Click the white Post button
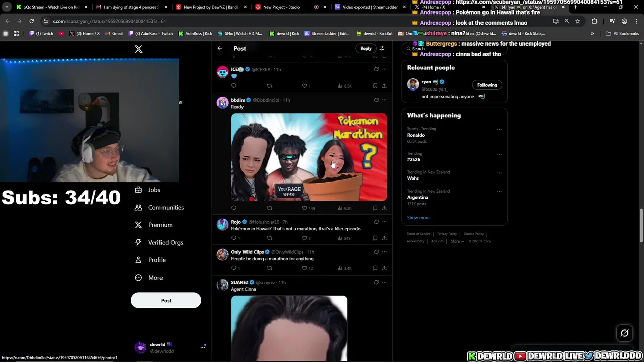This screenshot has height=362, width=644. point(166,300)
